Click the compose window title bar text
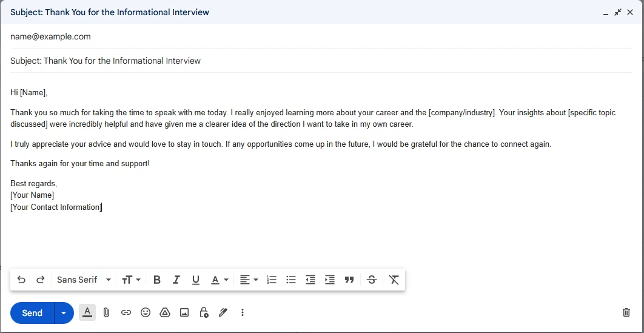The image size is (644, 333). (x=110, y=12)
